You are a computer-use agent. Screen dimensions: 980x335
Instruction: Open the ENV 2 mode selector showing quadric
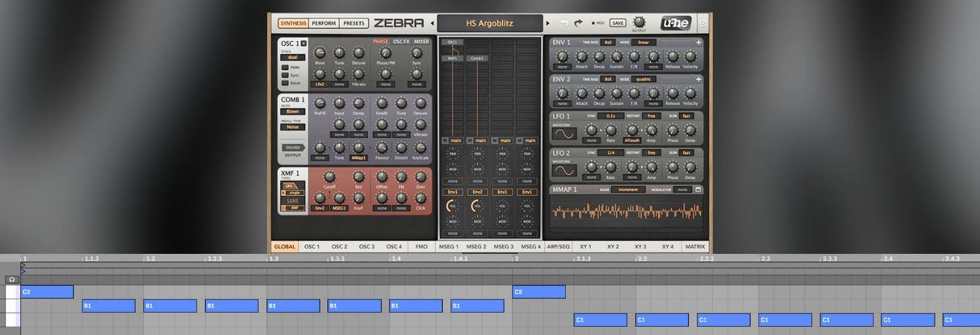pos(645,79)
